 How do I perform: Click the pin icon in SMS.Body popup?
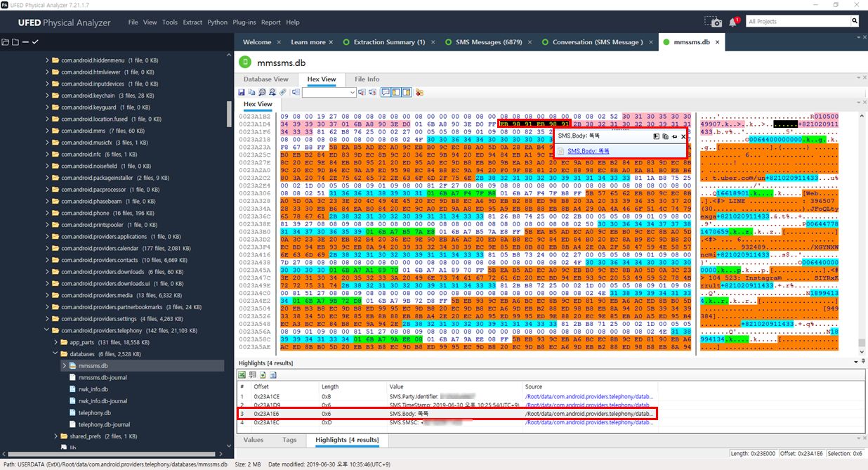(x=674, y=136)
